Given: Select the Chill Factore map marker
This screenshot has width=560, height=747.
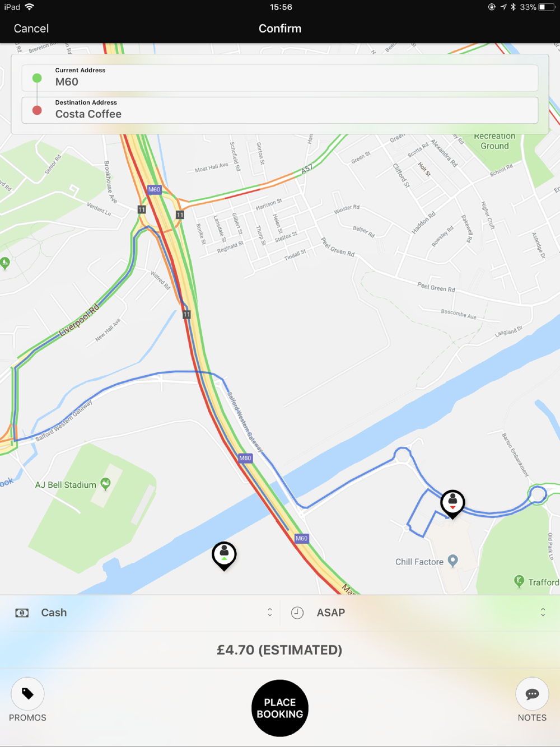Looking at the screenshot, I should [453, 561].
